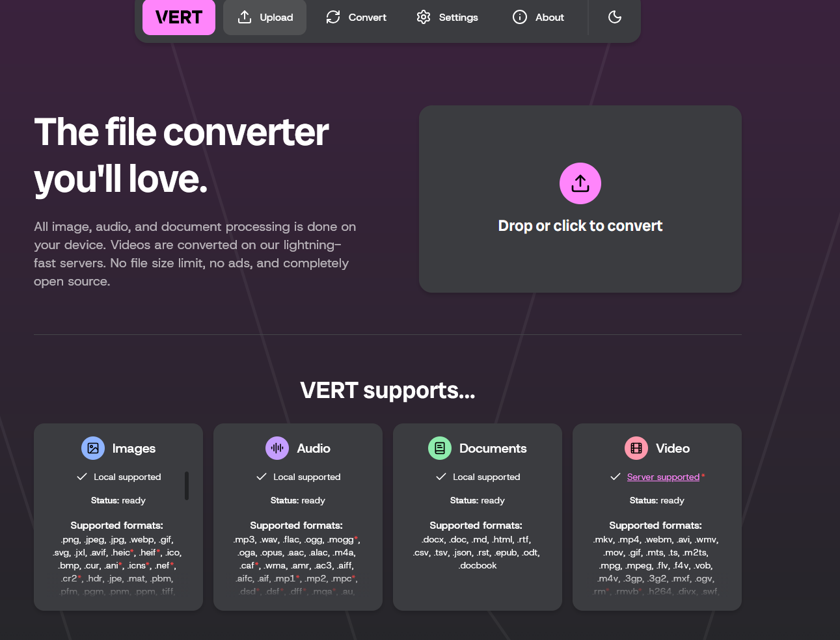
Task: Open the Settings page
Action: point(447,18)
